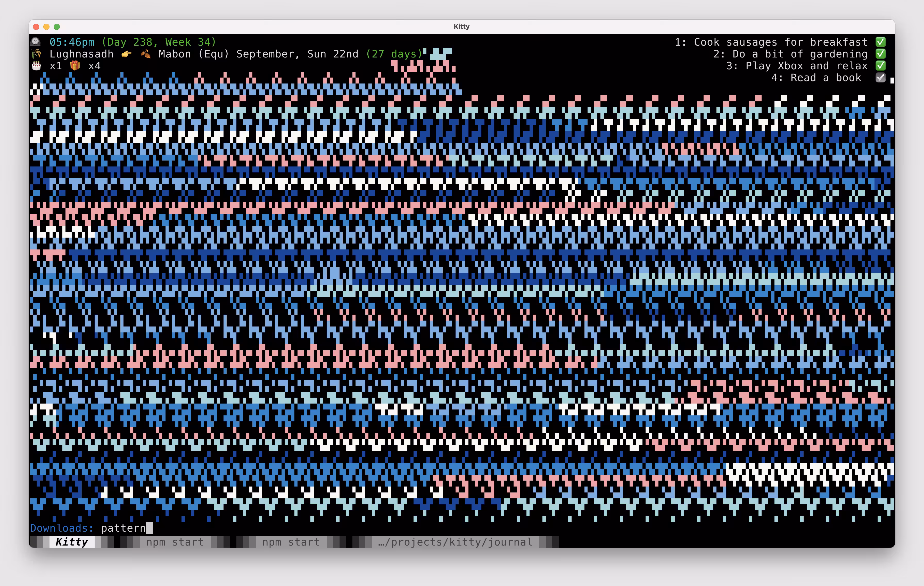Screen dimensions: 924x586
Task: Open the …/projects/kitty/journal tab
Action: [x=455, y=542]
